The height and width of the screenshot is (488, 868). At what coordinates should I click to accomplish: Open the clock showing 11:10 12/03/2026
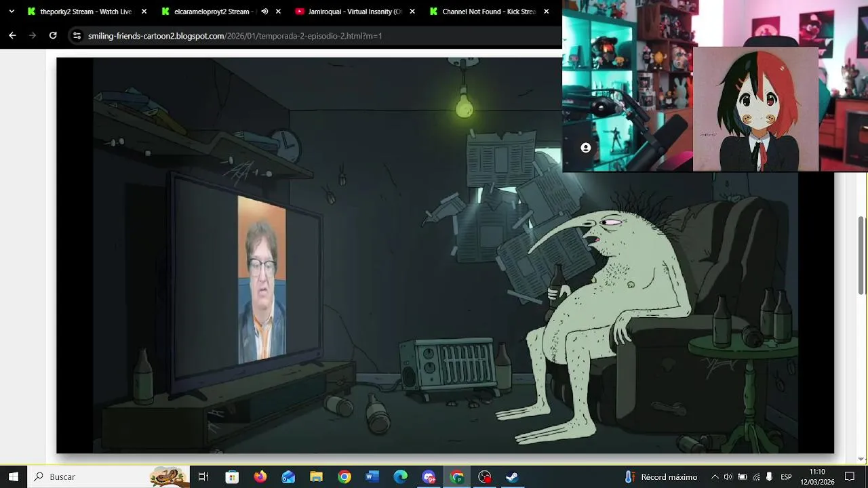tap(817, 476)
